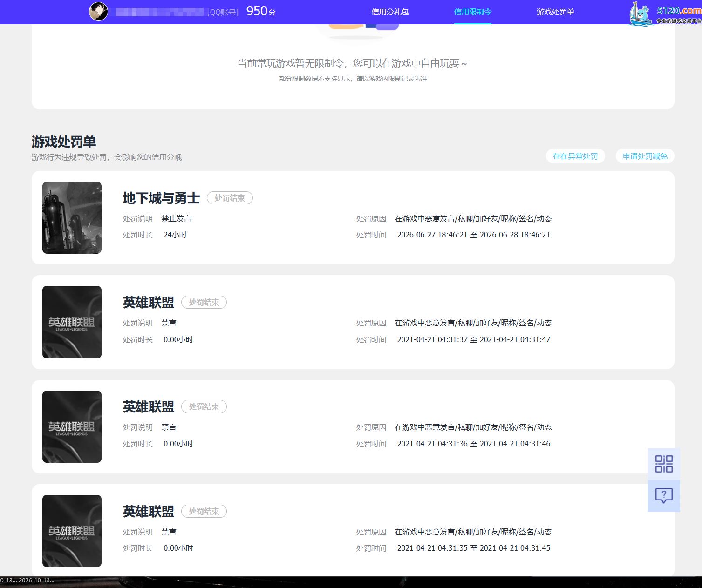Screen dimensions: 702x588
Task: Click the date range 2026-06-27 18:46:21 至 2026-06-28
Action: click(x=473, y=235)
